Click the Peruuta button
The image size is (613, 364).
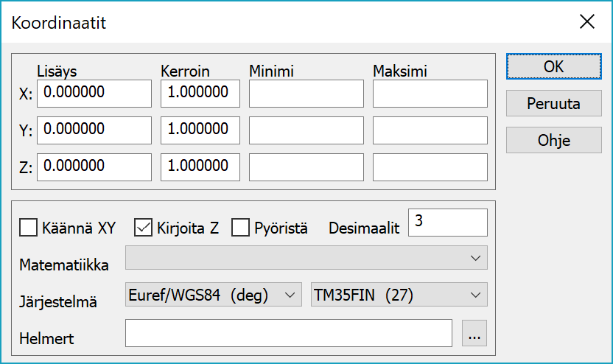click(x=553, y=103)
